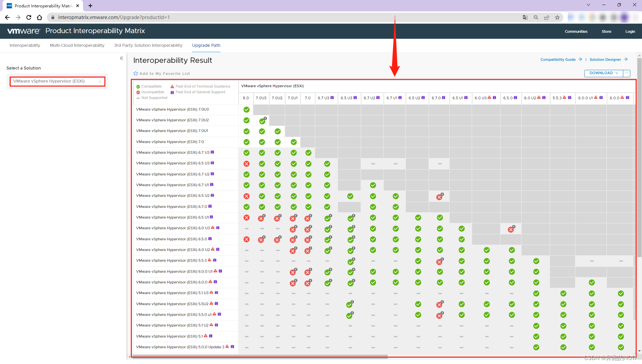642x364 pixels.
Task: Click the 8.0 column header
Action: coord(246,98)
